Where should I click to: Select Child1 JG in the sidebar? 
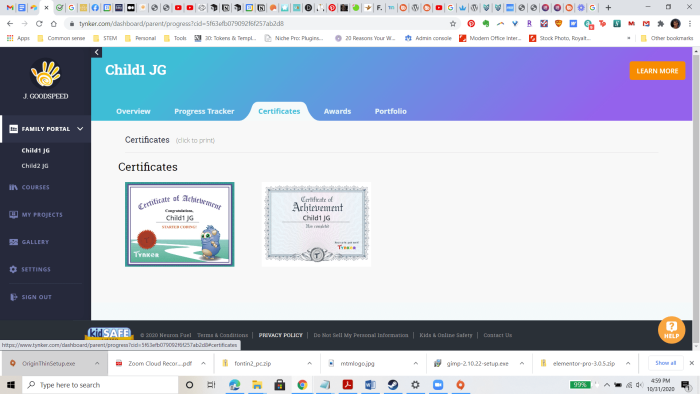click(36, 150)
